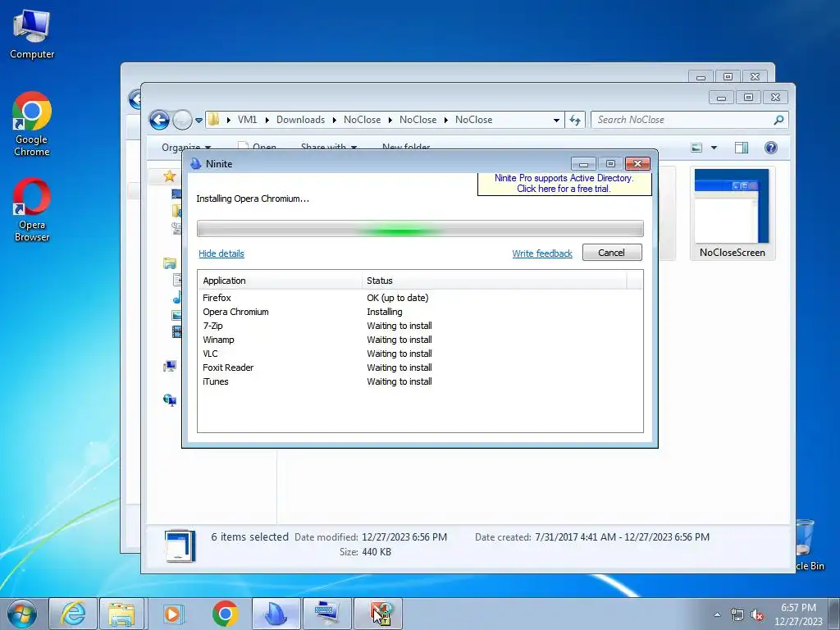Select the Firefox row in the list

(420, 298)
